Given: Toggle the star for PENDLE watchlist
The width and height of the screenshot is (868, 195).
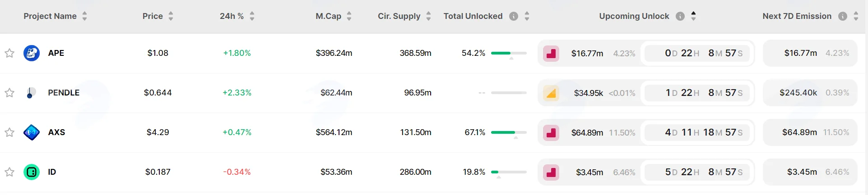Looking at the screenshot, I should click(9, 93).
